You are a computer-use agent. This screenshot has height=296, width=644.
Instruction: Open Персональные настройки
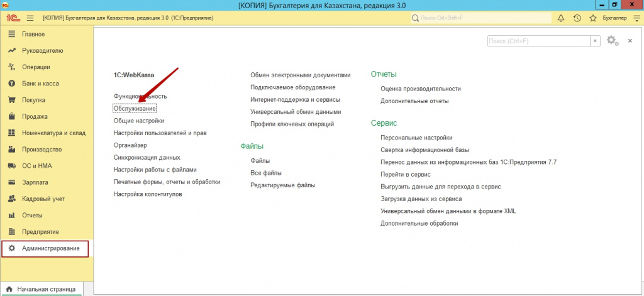[x=416, y=138]
